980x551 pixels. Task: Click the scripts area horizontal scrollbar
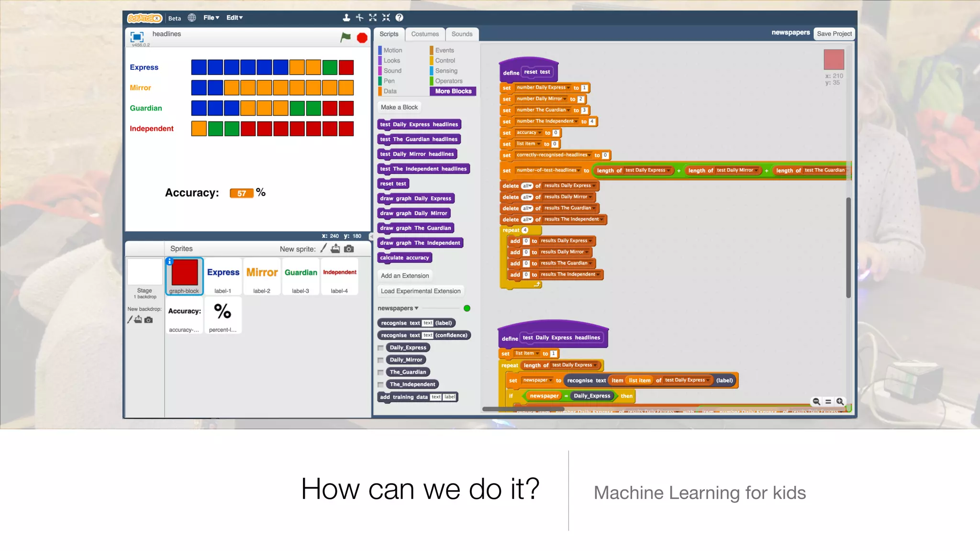point(523,409)
